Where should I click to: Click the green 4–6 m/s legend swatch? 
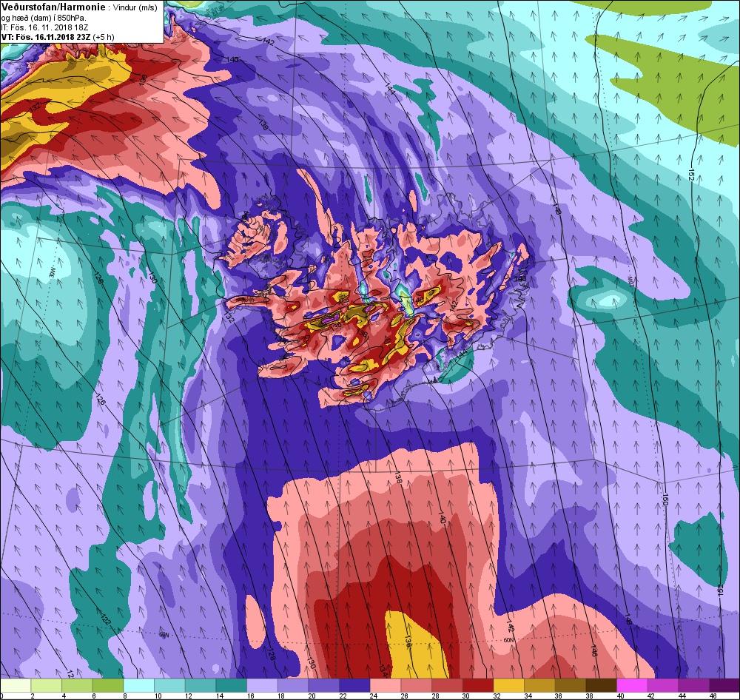tap(78, 685)
